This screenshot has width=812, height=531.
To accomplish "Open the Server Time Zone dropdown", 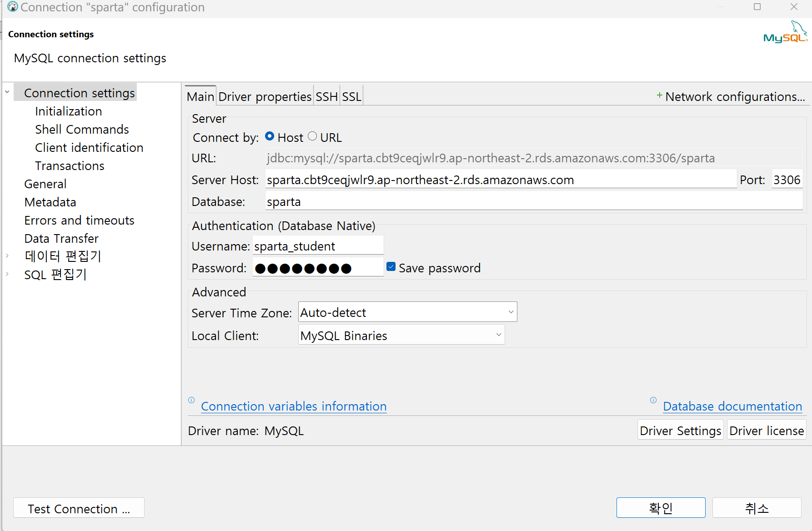I will (408, 312).
